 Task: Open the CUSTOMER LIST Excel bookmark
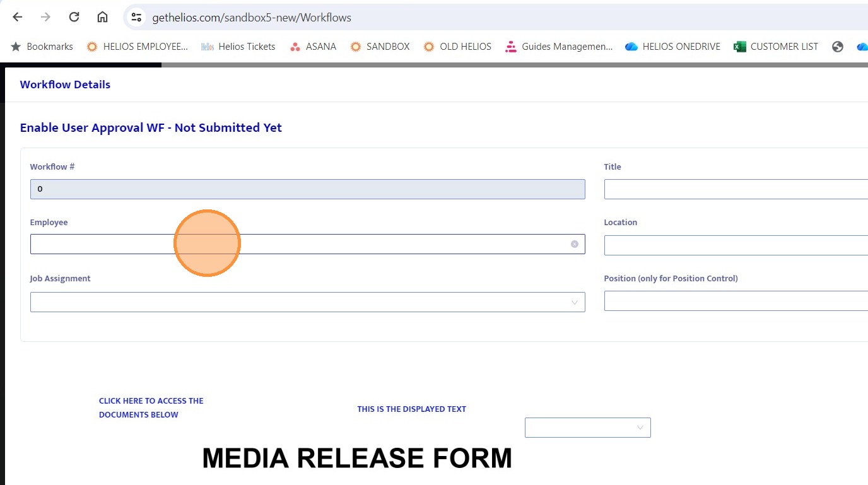click(776, 46)
